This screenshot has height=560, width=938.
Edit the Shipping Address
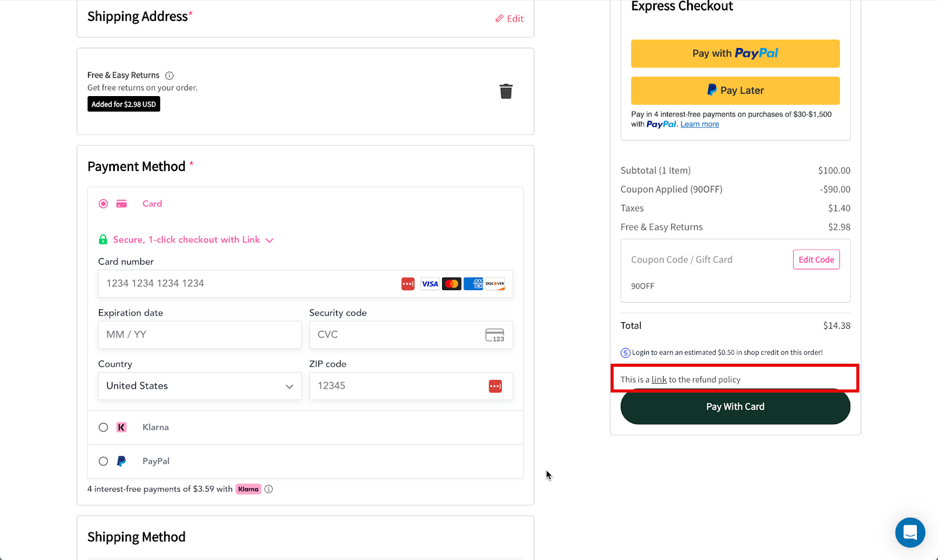pyautogui.click(x=509, y=19)
